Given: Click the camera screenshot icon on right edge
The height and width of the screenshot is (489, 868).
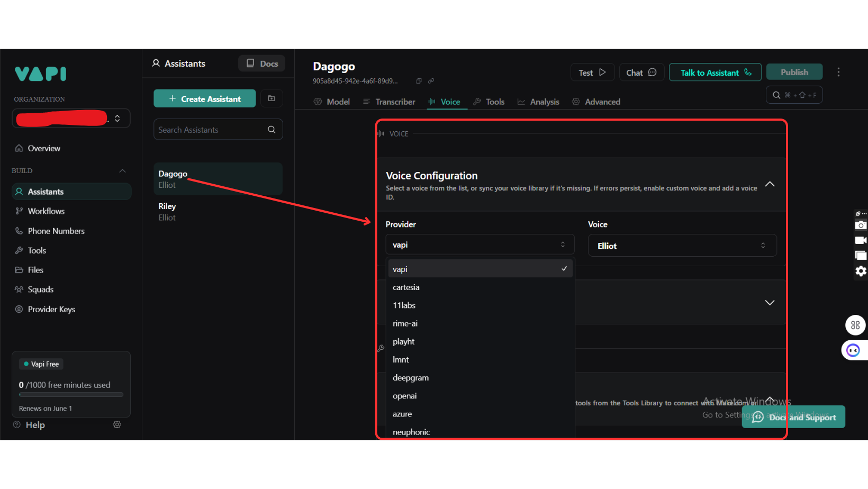Looking at the screenshot, I should [861, 225].
